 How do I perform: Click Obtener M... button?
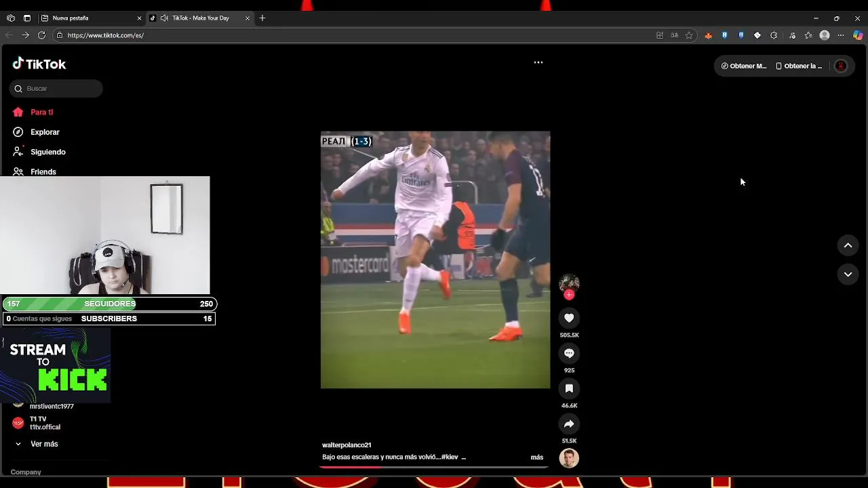[x=744, y=66]
